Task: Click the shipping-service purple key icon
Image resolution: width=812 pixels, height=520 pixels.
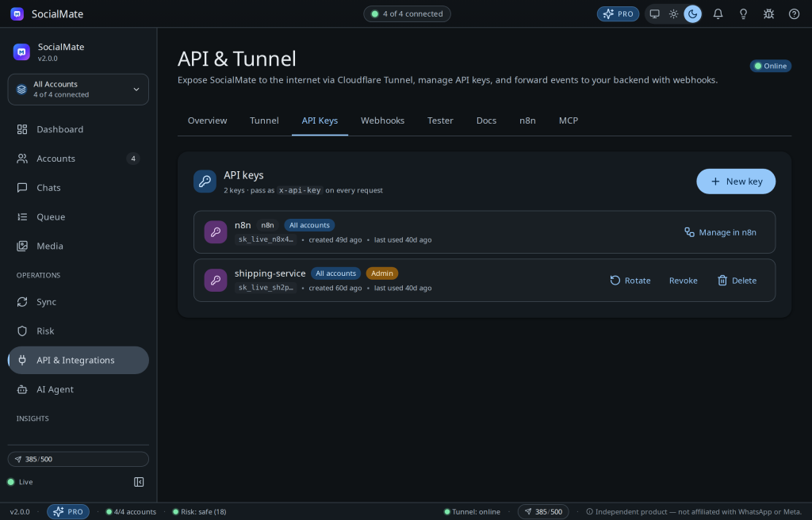Action: (x=216, y=280)
